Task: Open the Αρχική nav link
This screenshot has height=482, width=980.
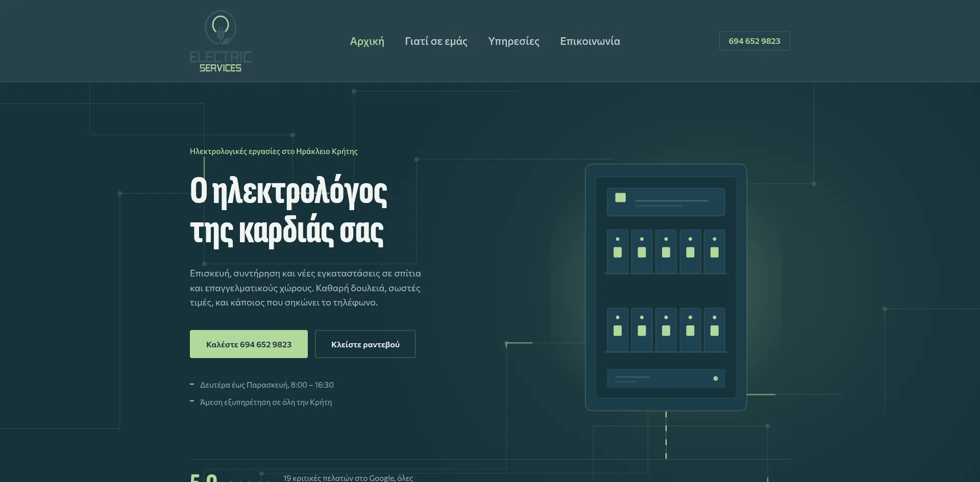Action: pyautogui.click(x=367, y=41)
